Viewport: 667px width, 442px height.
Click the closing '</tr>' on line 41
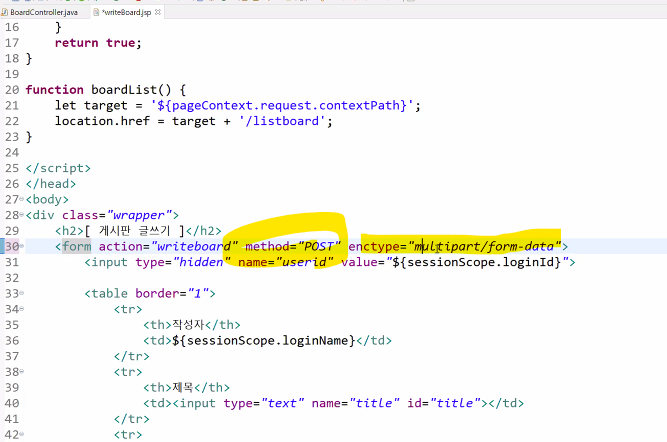(131, 419)
